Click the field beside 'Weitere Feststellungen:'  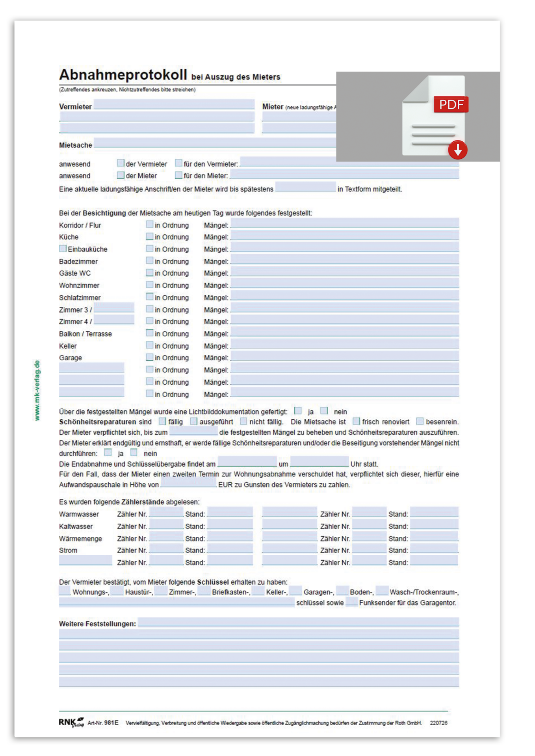coord(298,622)
